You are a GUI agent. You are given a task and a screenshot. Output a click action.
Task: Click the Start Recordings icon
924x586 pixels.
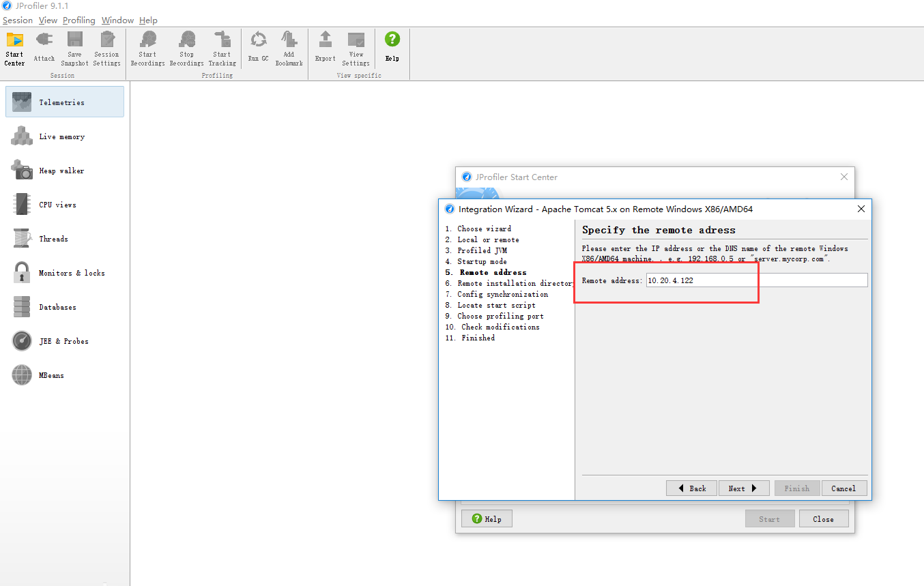[x=148, y=48]
